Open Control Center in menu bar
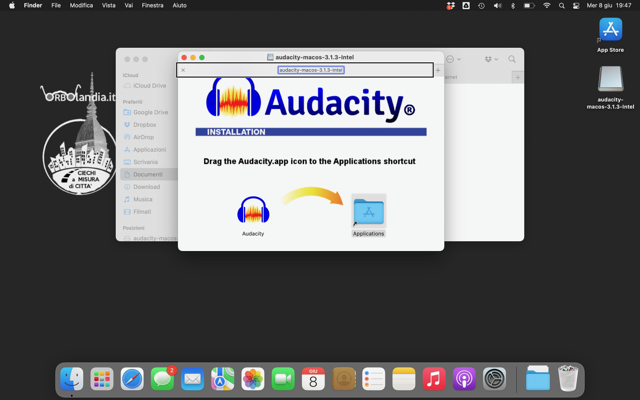The image size is (640, 400). [x=576, y=6]
